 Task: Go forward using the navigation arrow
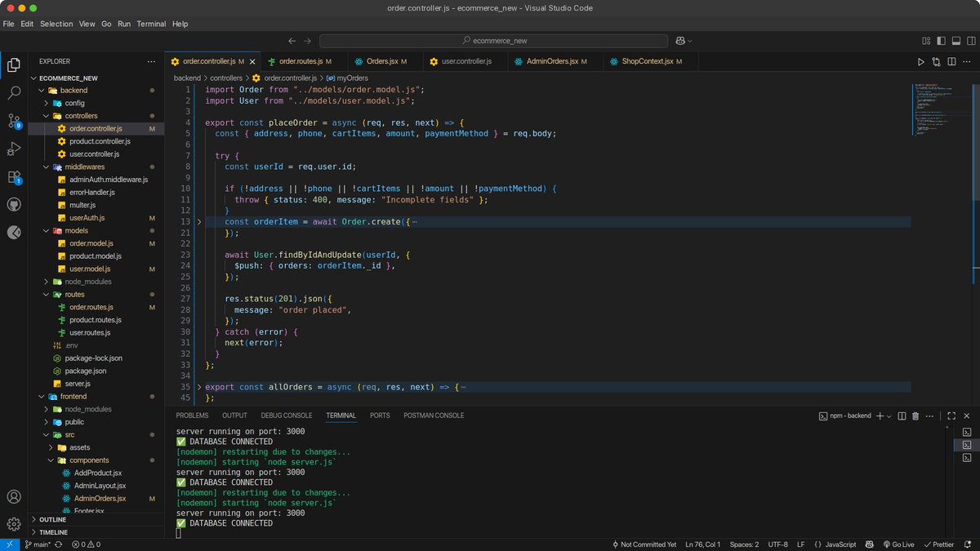coord(308,41)
